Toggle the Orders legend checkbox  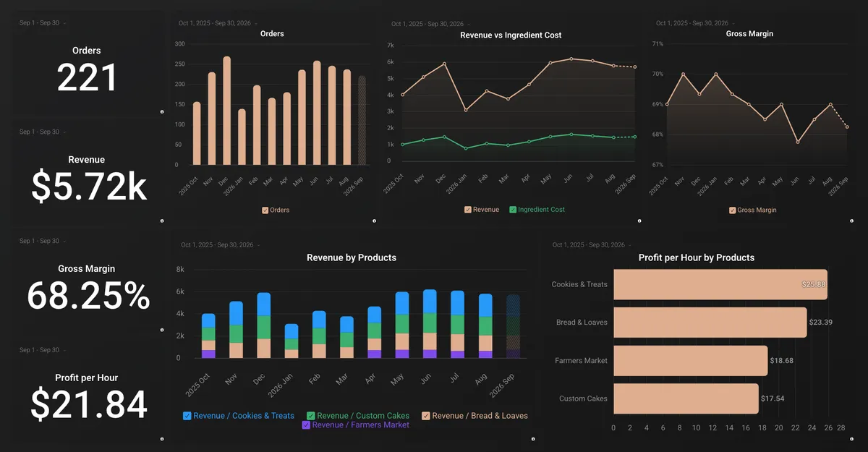tap(265, 210)
